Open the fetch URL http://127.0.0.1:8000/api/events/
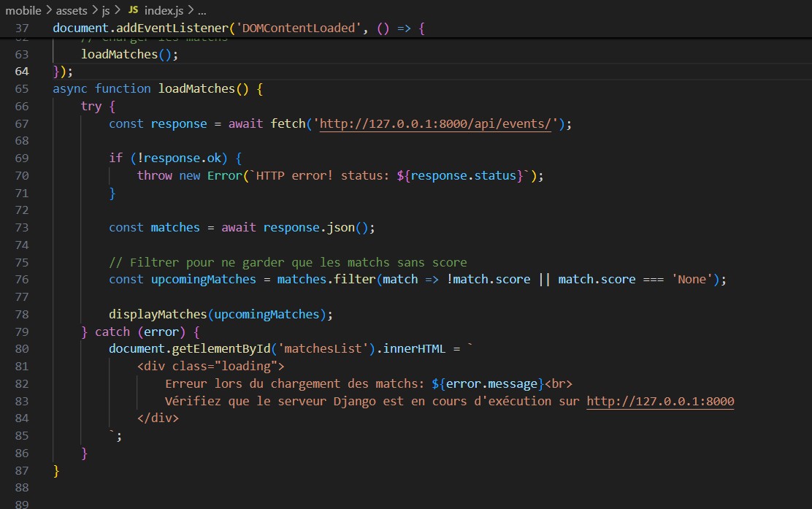Image resolution: width=812 pixels, height=509 pixels. tap(435, 123)
